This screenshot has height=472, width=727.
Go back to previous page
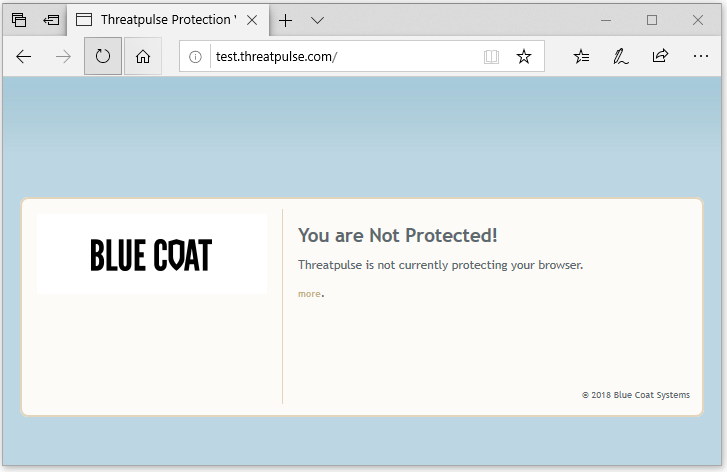click(x=24, y=57)
